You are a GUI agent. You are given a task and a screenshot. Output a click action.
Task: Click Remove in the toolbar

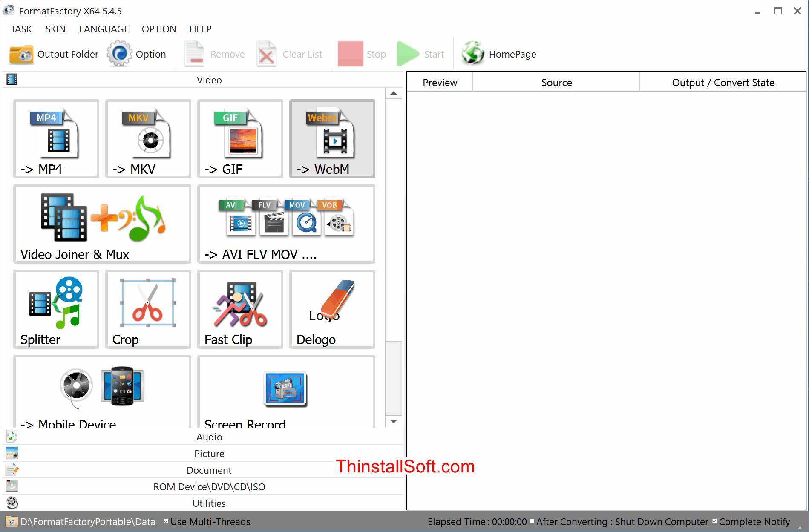pos(214,54)
